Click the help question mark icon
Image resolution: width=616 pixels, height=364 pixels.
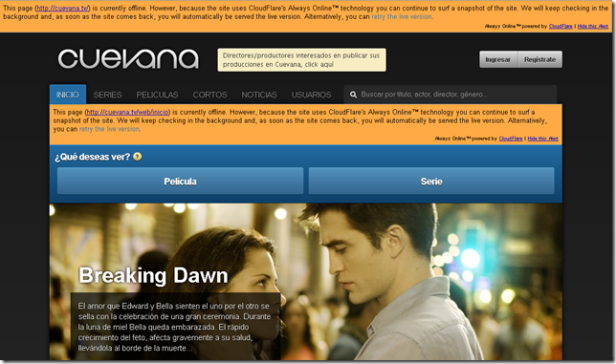click(x=137, y=157)
